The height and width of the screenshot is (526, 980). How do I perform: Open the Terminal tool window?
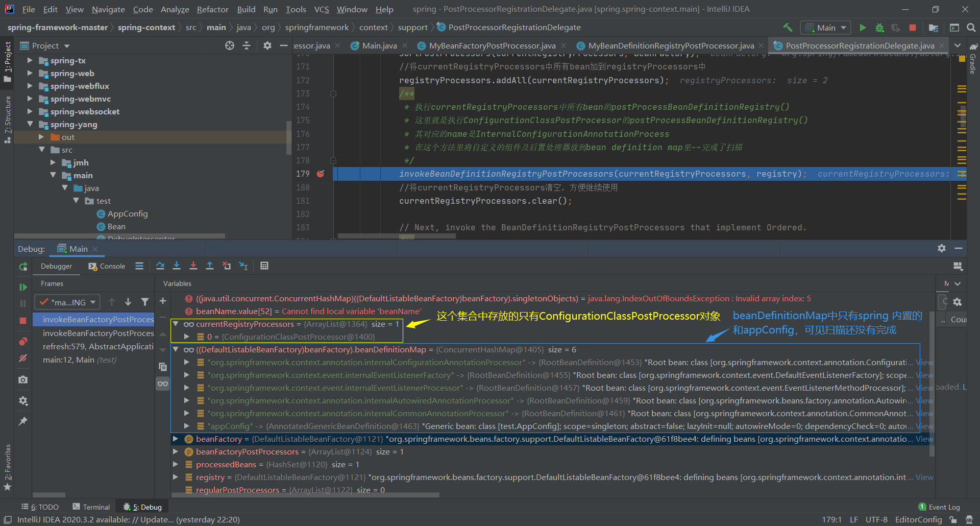[91, 507]
